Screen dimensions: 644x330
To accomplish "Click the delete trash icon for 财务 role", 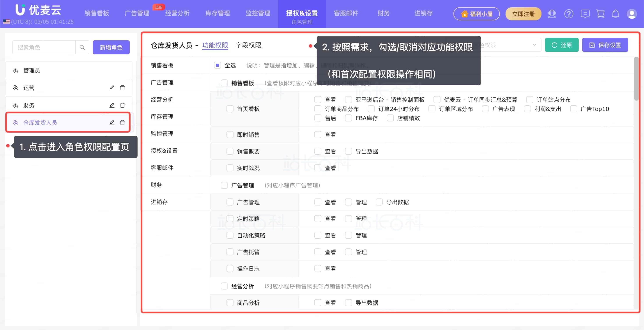I will [x=122, y=105].
